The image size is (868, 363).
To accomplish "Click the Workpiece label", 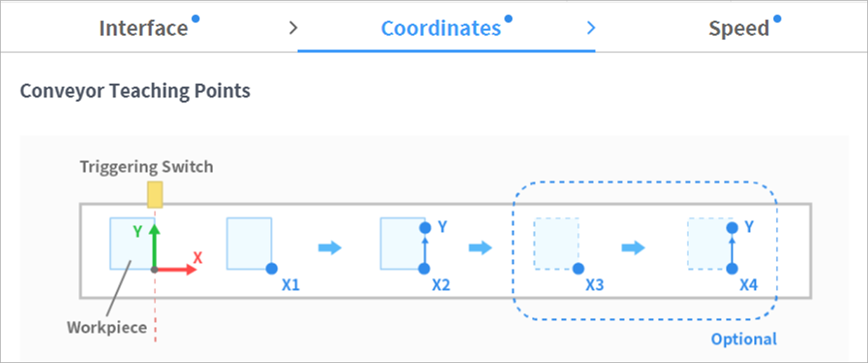I will click(107, 327).
